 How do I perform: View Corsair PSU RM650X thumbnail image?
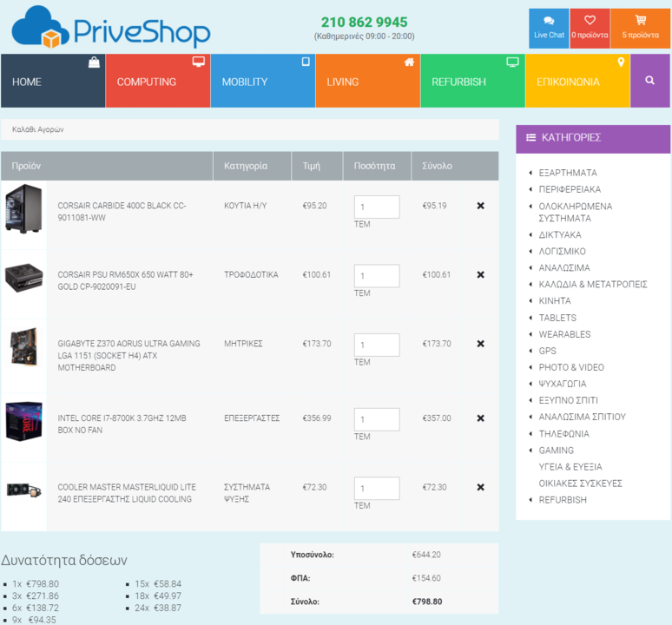click(x=23, y=278)
